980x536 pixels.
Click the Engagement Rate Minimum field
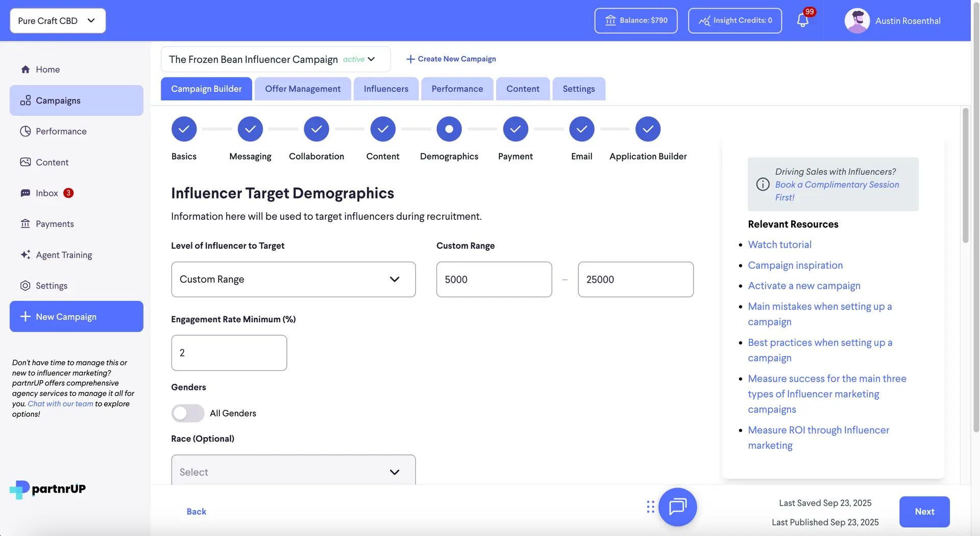(229, 352)
